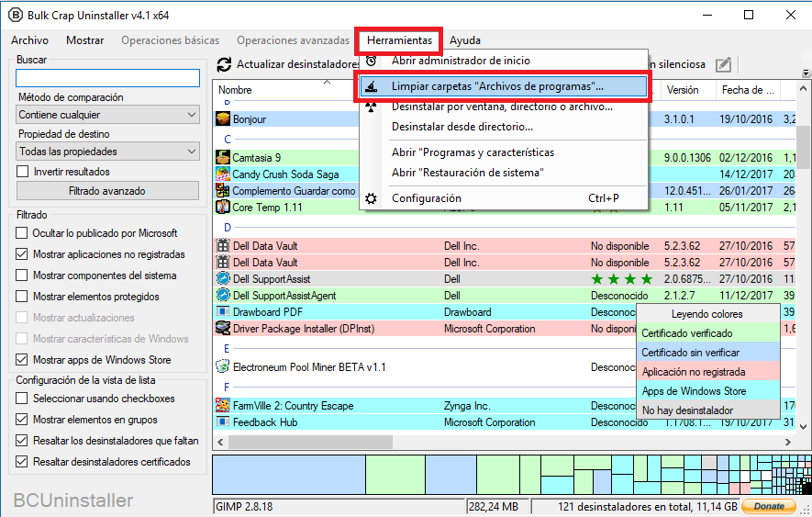
Task: Click the Candy Crush Soda Saga icon
Action: coord(223,174)
